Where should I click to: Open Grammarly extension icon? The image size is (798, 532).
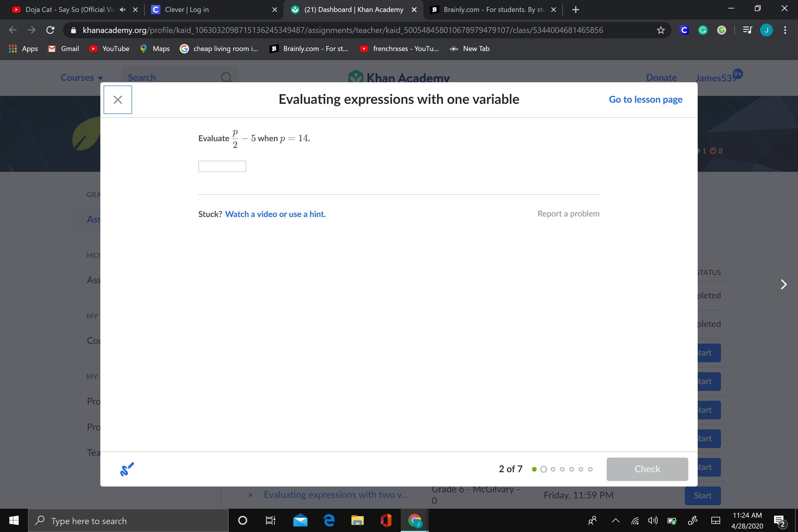tap(703, 30)
